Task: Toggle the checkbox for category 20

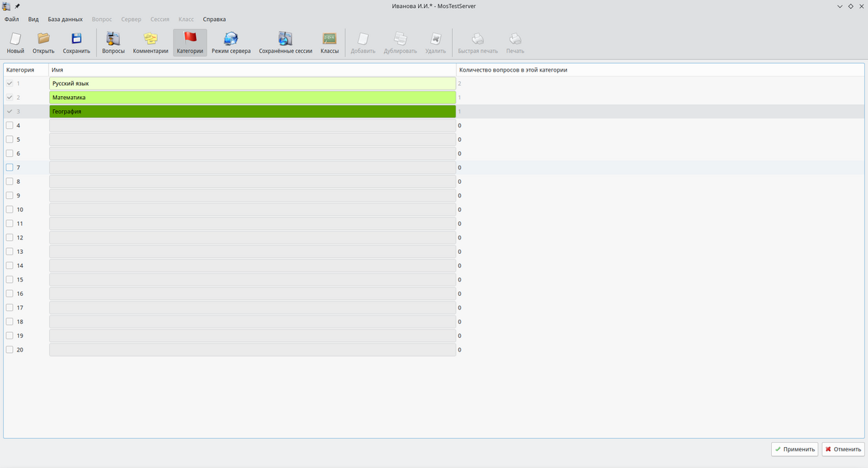Action: point(9,350)
